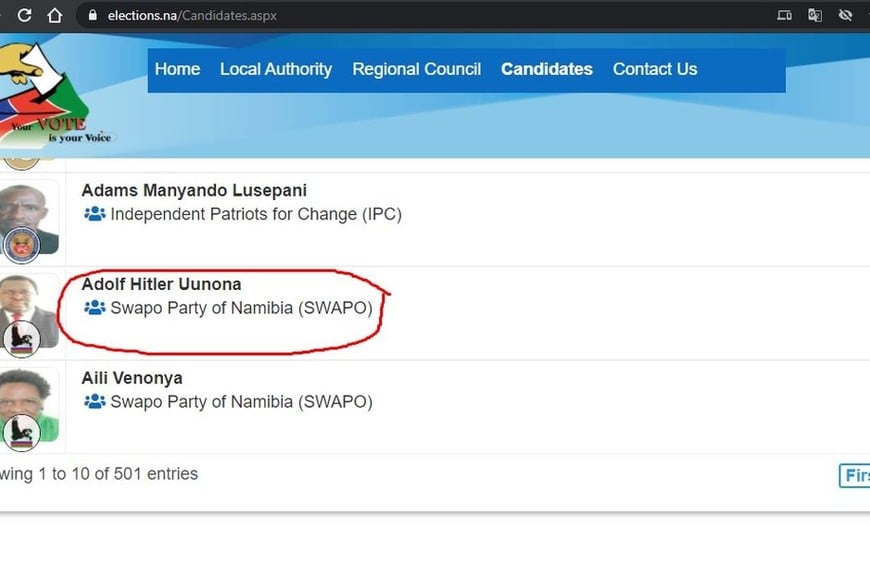Go to the First pagination page

(855, 475)
